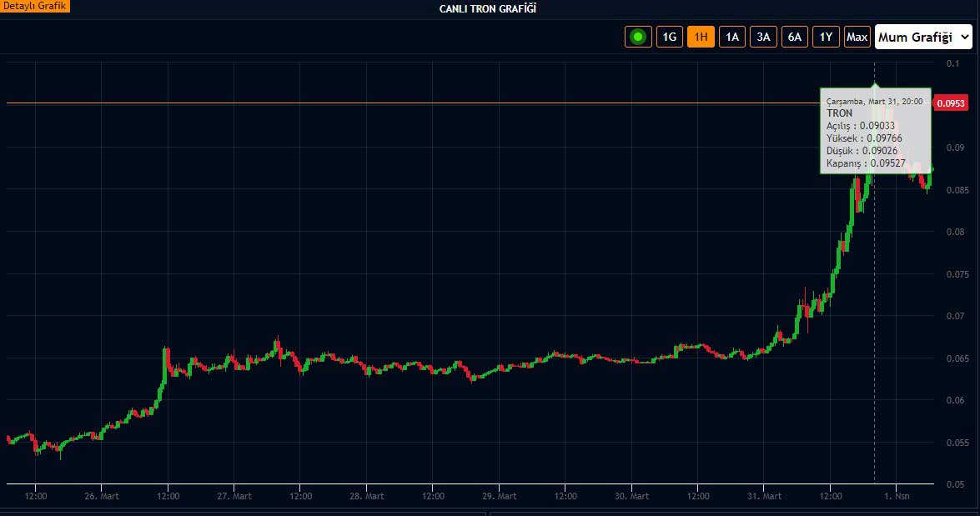Viewport: 980px width, 516px height.
Task: Switch to the 1A time range
Action: pos(732,37)
